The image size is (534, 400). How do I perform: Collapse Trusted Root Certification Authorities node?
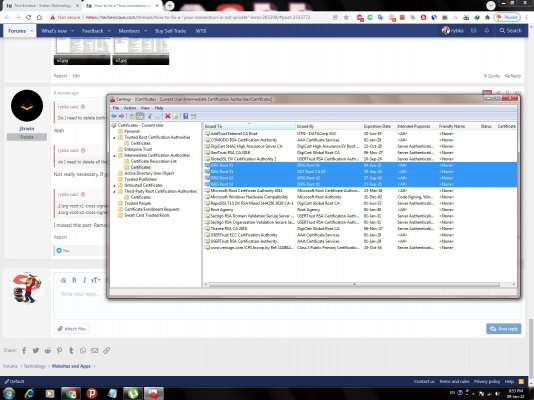point(114,138)
